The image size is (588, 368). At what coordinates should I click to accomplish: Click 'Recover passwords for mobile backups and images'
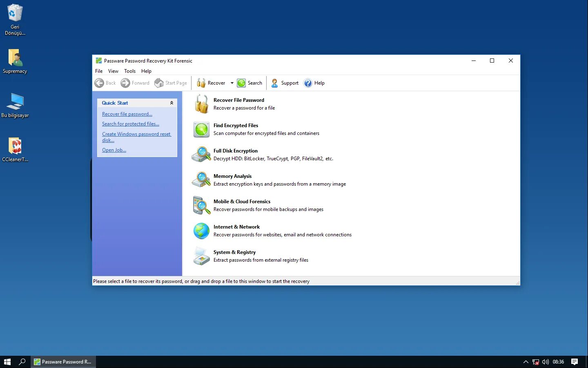click(x=268, y=209)
